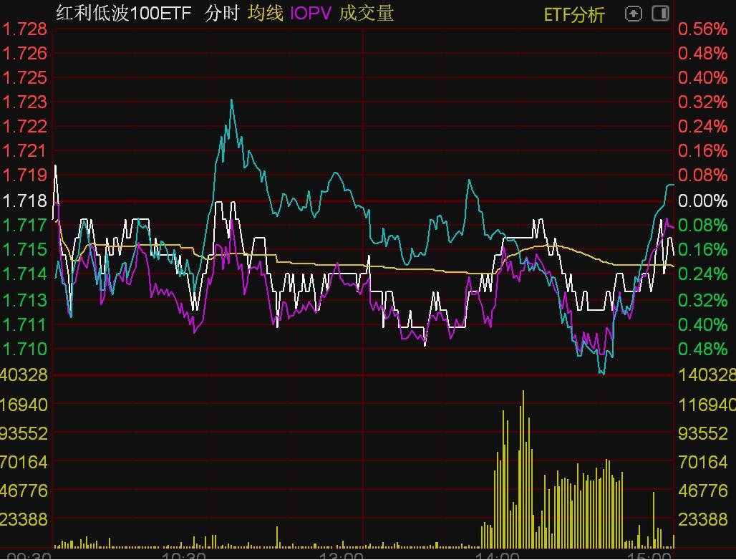The image size is (736, 560).
Task: Click the right-side 23388 volume label
Action: (702, 520)
